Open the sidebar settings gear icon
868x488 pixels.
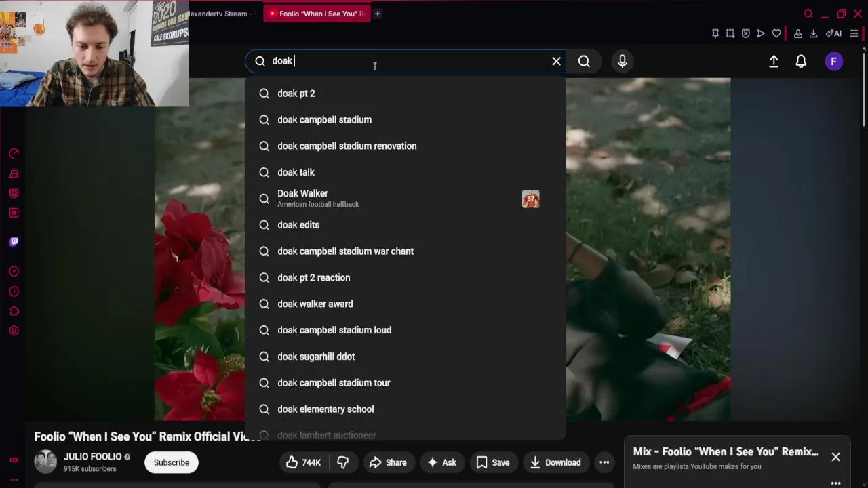pyautogui.click(x=14, y=331)
